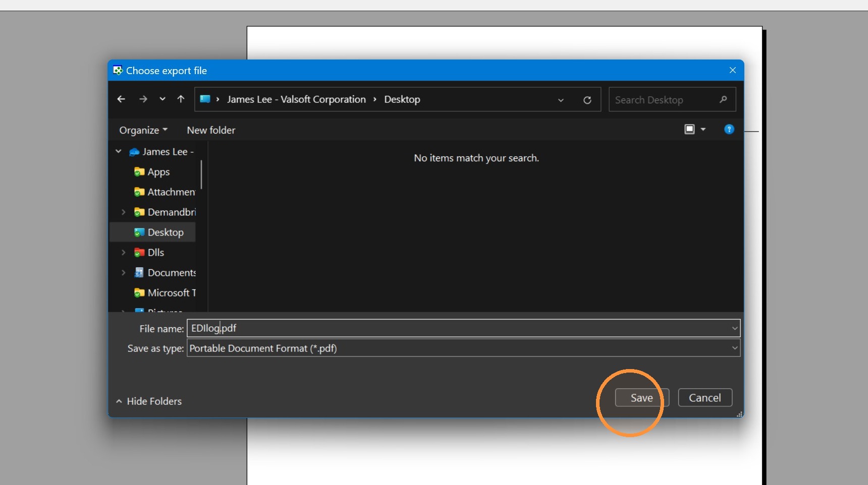Expand the Demandbridge folder node
868x485 pixels.
[124, 212]
